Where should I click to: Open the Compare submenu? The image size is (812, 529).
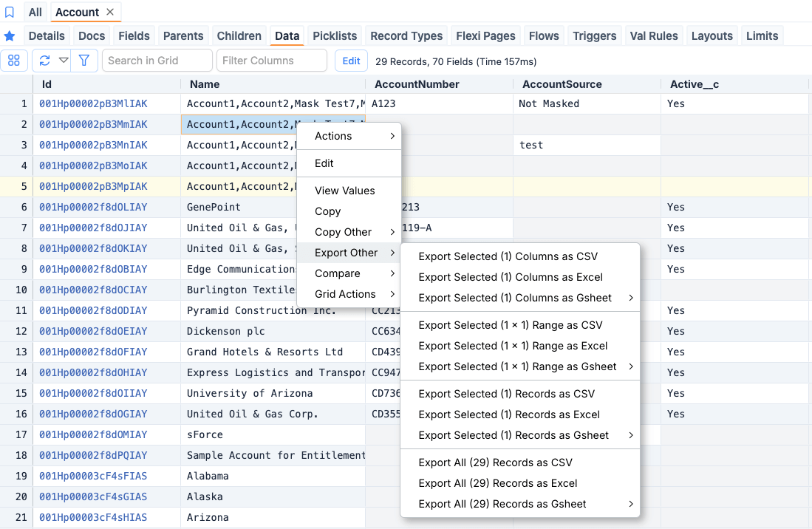coord(348,273)
